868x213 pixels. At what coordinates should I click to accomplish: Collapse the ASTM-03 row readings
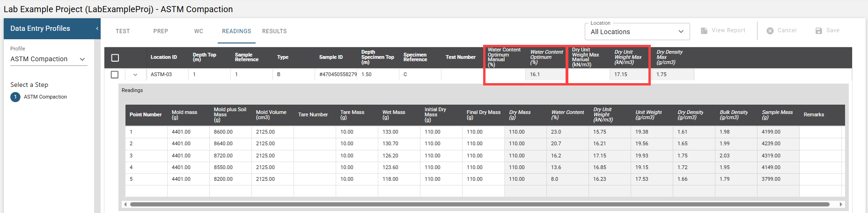point(135,75)
